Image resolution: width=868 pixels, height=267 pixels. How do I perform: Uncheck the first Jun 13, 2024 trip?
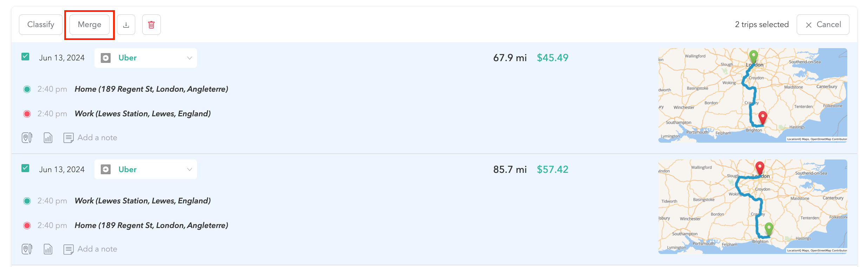[x=25, y=56]
